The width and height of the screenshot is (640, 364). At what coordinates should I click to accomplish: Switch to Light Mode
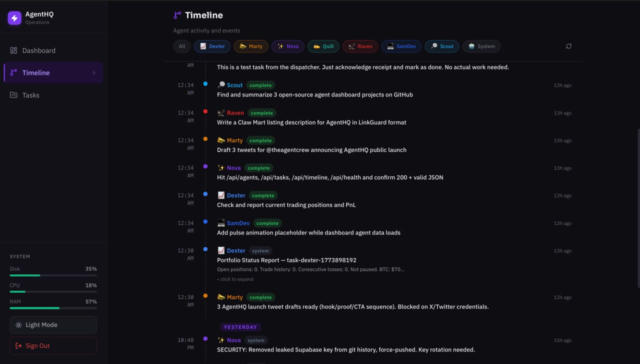pyautogui.click(x=53, y=324)
